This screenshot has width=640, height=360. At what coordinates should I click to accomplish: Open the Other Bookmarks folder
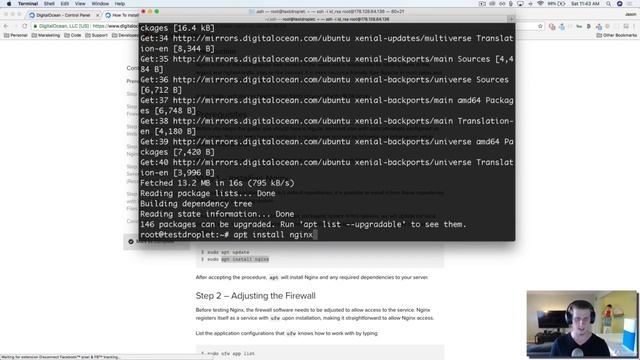pyautogui.click(x=616, y=36)
